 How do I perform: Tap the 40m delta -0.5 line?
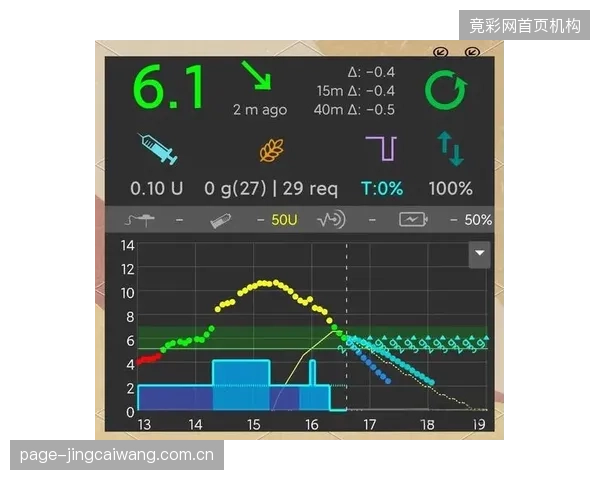pyautogui.click(x=354, y=110)
